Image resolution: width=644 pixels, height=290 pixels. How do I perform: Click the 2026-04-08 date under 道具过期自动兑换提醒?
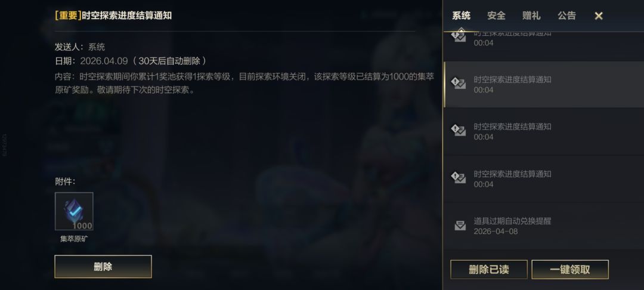coord(496,232)
